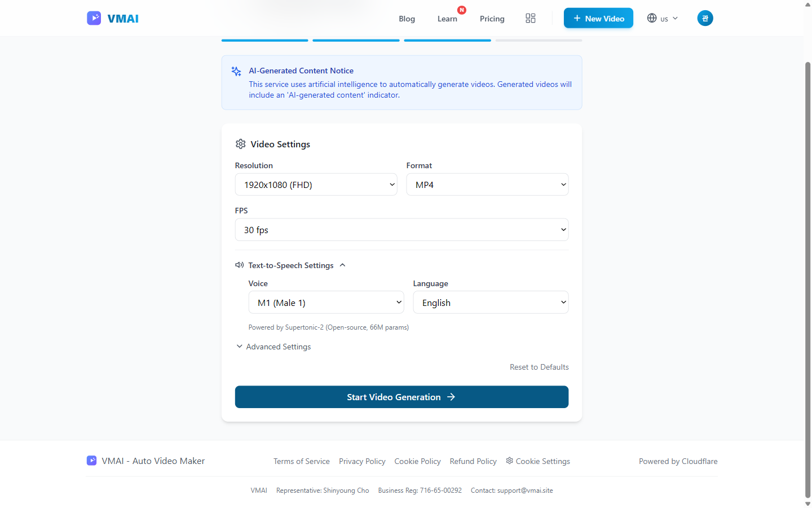Click the first progress step bar
Image resolution: width=812 pixels, height=508 pixels.
[x=265, y=40]
